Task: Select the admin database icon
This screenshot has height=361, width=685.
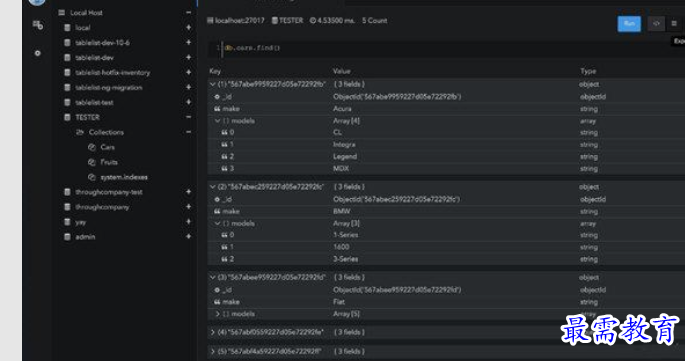Action: [x=67, y=237]
